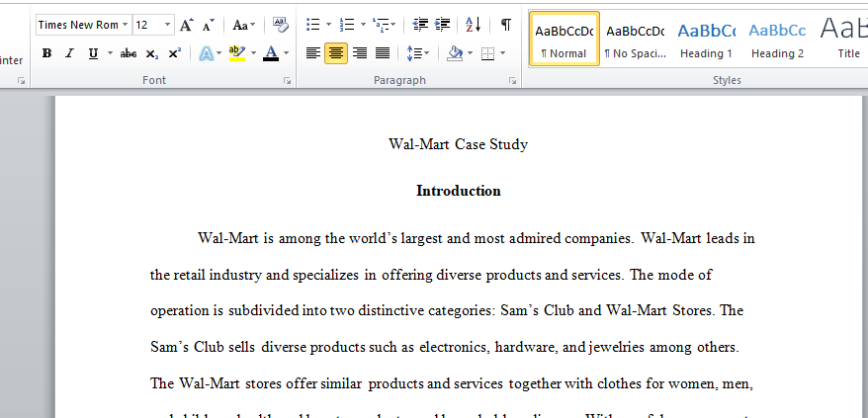Apply the font color button

coord(271,53)
